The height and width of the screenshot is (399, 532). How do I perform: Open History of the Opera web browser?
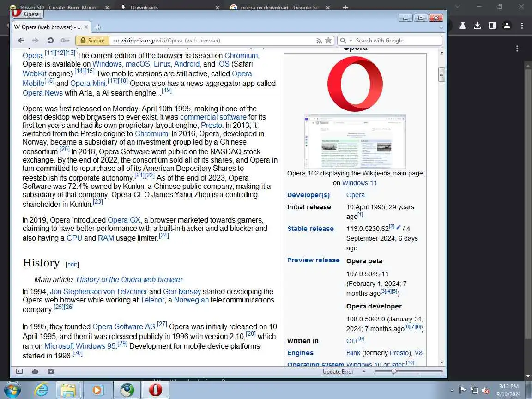point(129,279)
